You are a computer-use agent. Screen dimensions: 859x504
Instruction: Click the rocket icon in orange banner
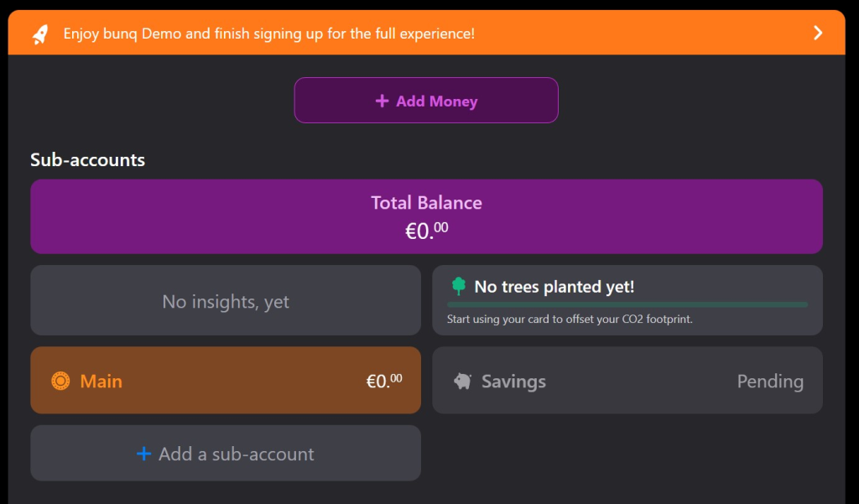(x=40, y=34)
